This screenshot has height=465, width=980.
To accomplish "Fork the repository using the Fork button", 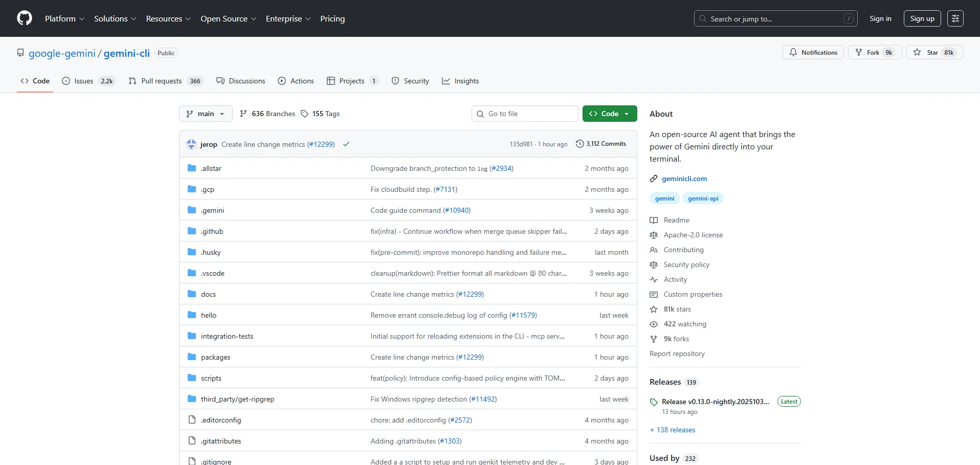I will (874, 52).
